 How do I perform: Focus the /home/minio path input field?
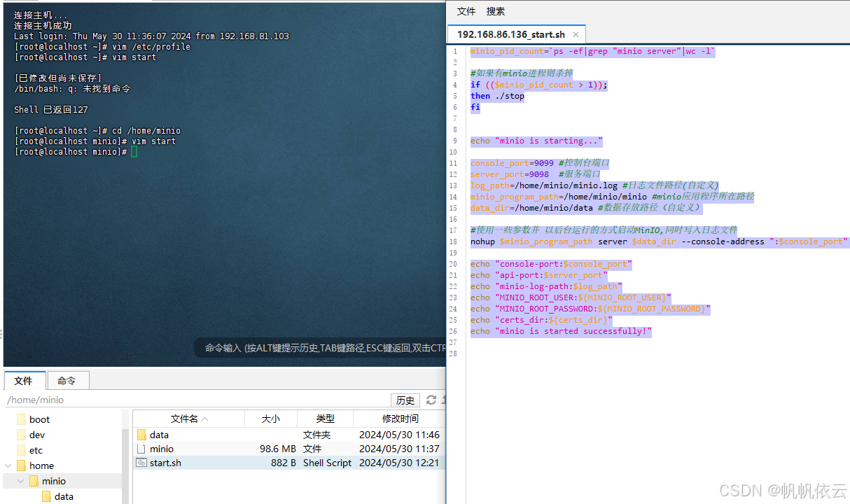pyautogui.click(x=196, y=400)
